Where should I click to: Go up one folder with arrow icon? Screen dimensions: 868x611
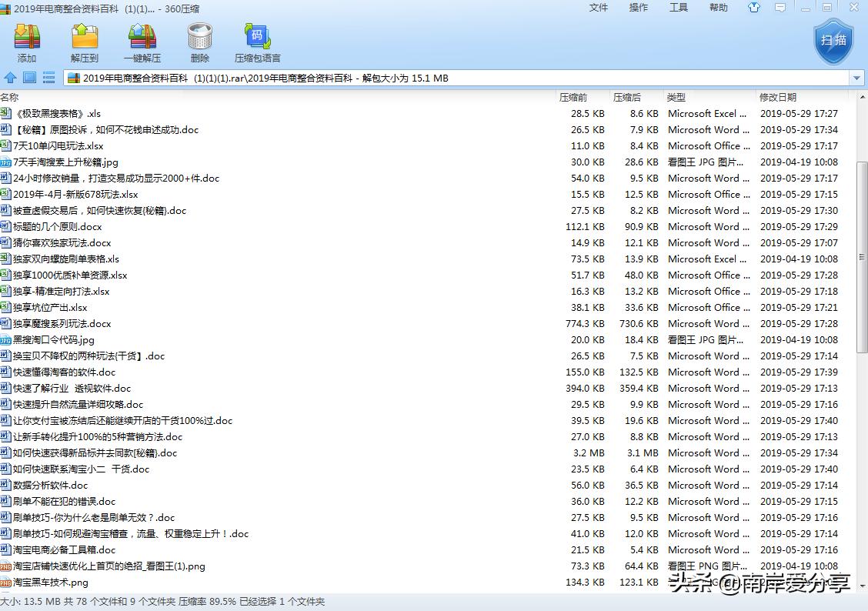[10, 78]
